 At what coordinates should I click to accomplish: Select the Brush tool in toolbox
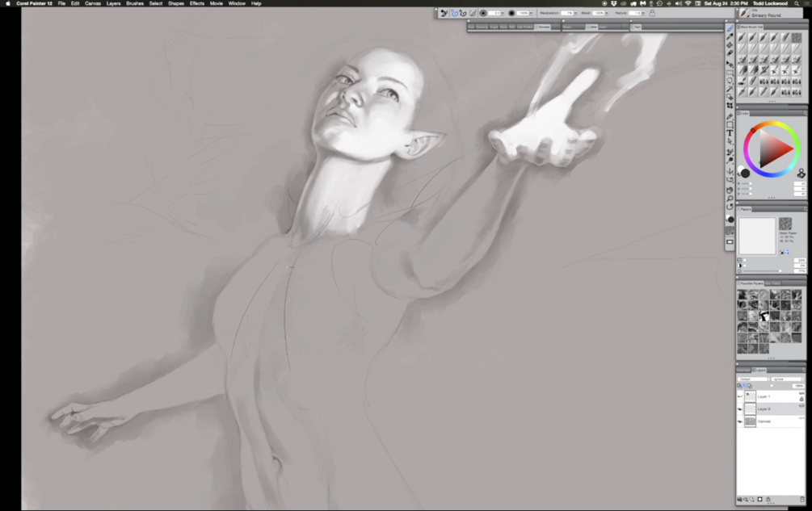click(x=730, y=28)
